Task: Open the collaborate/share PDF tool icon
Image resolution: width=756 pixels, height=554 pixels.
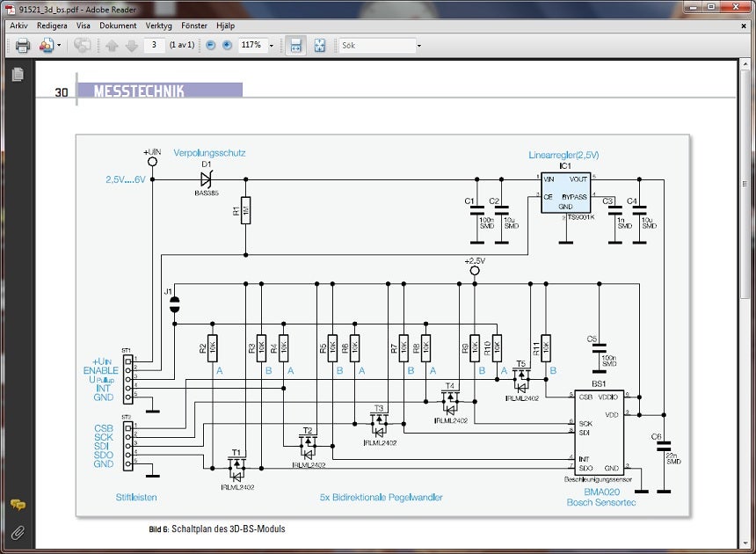Action: click(46, 46)
